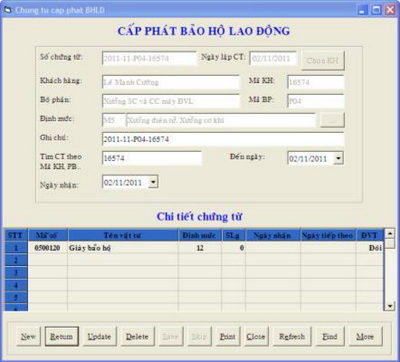Select row header 4 in grid
The width and height of the screenshot is (400, 362).
pos(16,285)
